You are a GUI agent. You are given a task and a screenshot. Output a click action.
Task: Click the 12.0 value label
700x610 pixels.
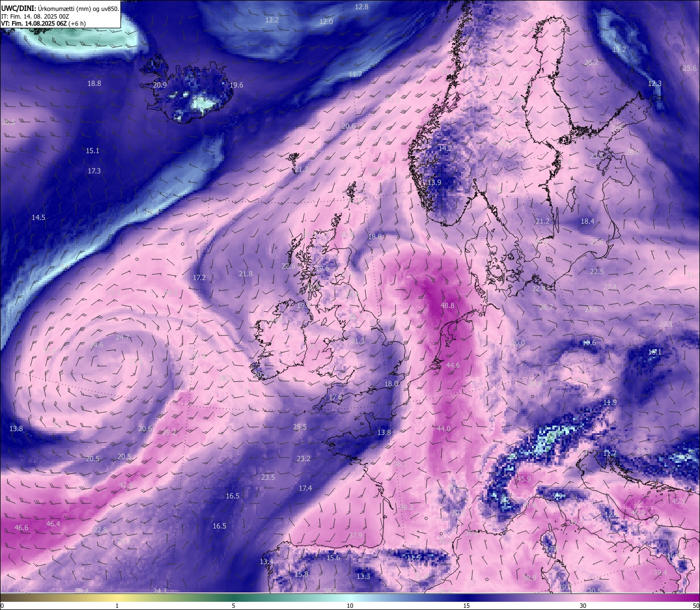coord(326,22)
